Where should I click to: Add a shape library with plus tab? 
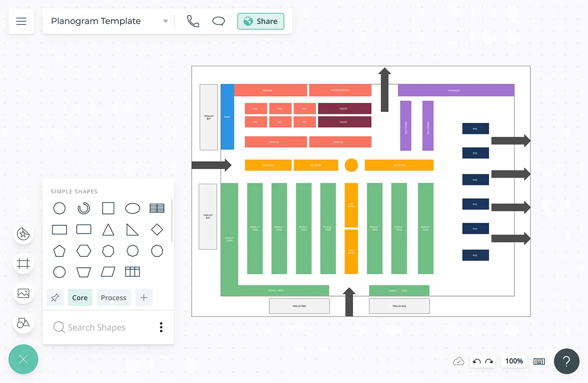tap(144, 298)
